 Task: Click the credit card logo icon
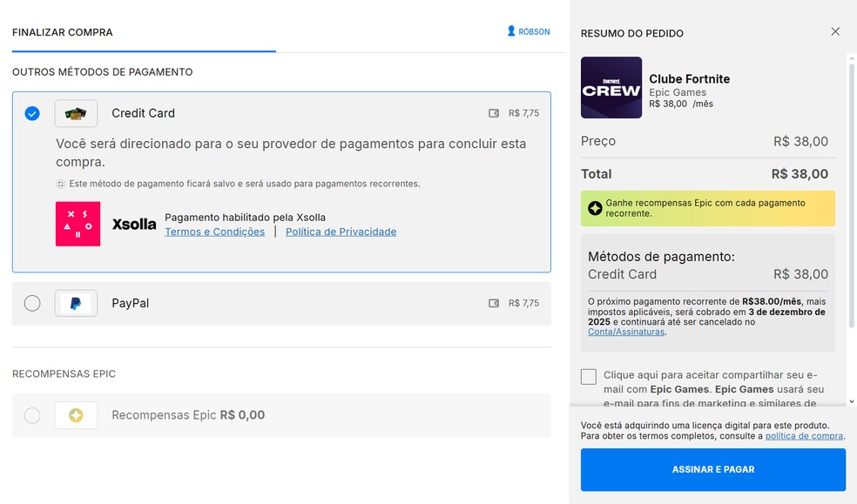point(76,113)
